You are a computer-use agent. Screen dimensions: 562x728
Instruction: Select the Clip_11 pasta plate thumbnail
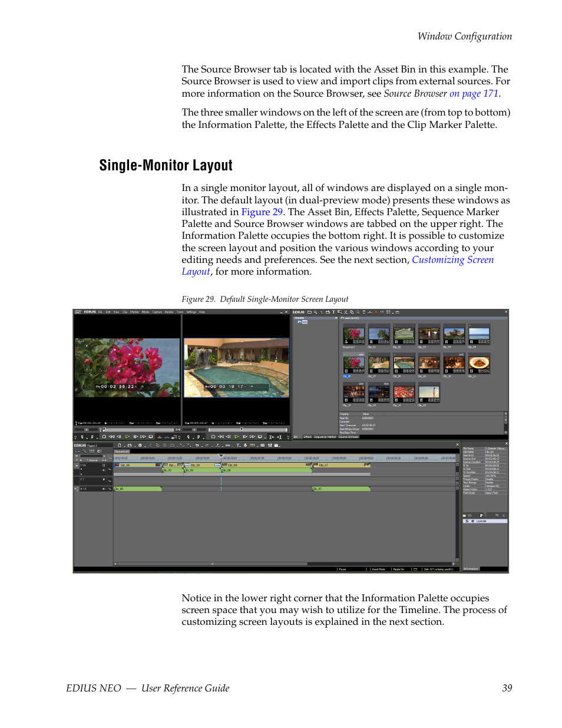479,364
